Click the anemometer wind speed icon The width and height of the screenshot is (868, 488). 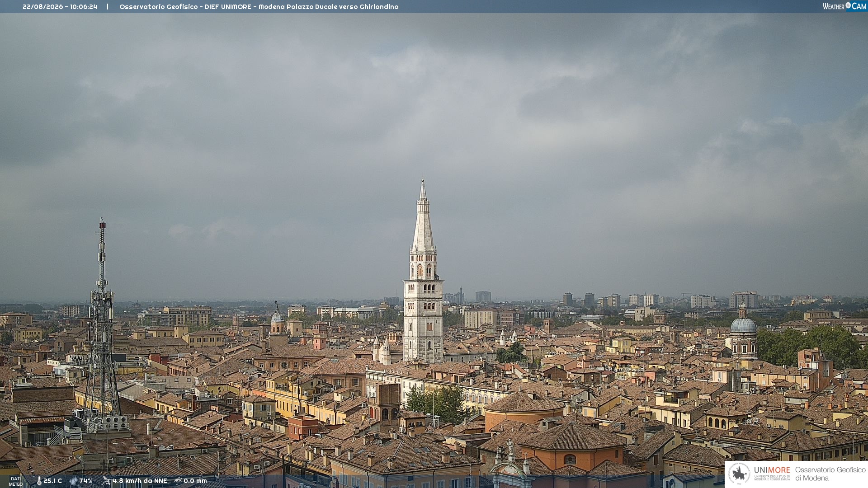tap(106, 481)
